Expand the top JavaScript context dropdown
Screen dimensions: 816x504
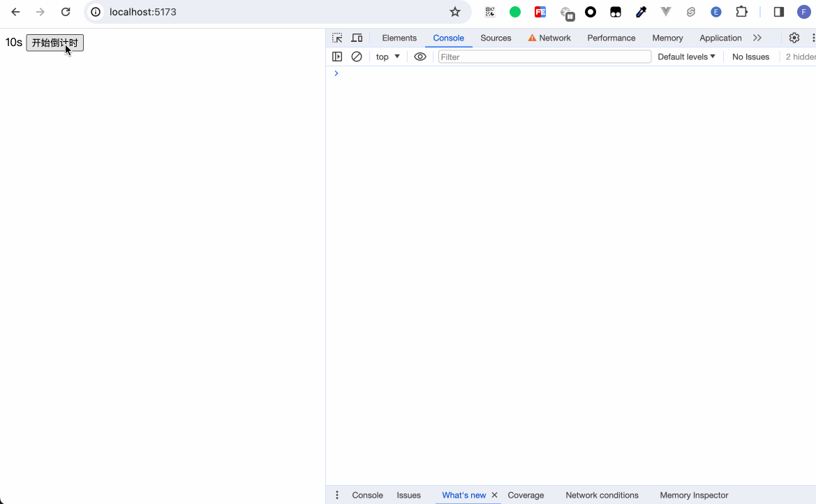[x=388, y=57]
